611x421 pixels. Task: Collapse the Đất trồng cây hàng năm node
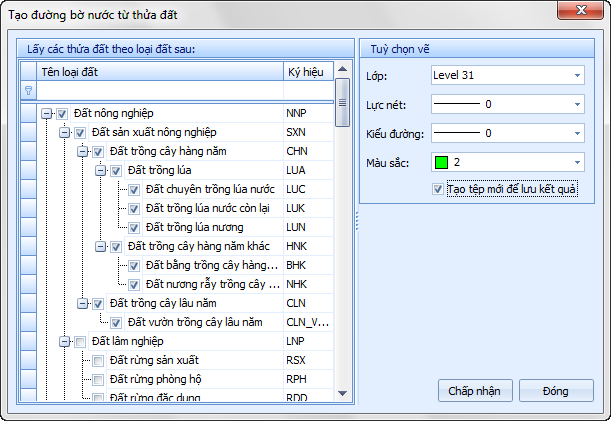[x=82, y=152]
